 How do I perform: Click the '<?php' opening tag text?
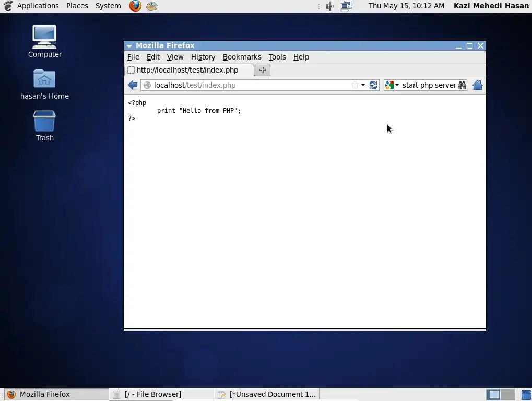point(137,103)
